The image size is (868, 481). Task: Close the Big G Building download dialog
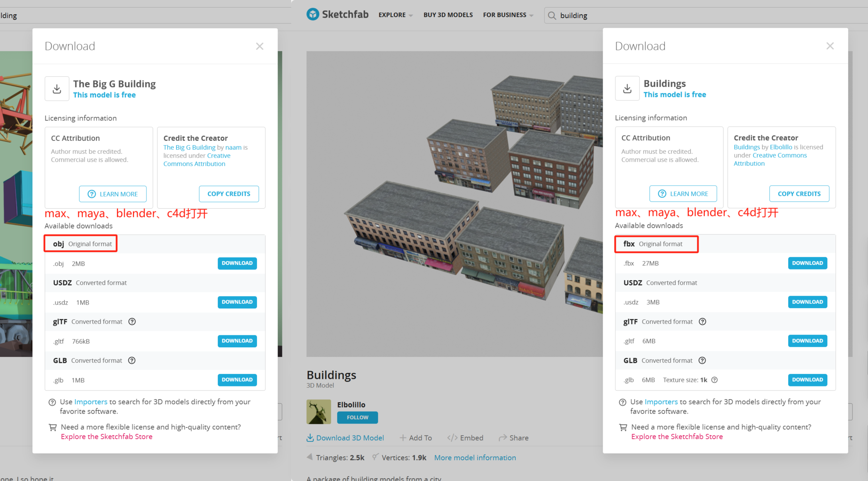pyautogui.click(x=260, y=46)
